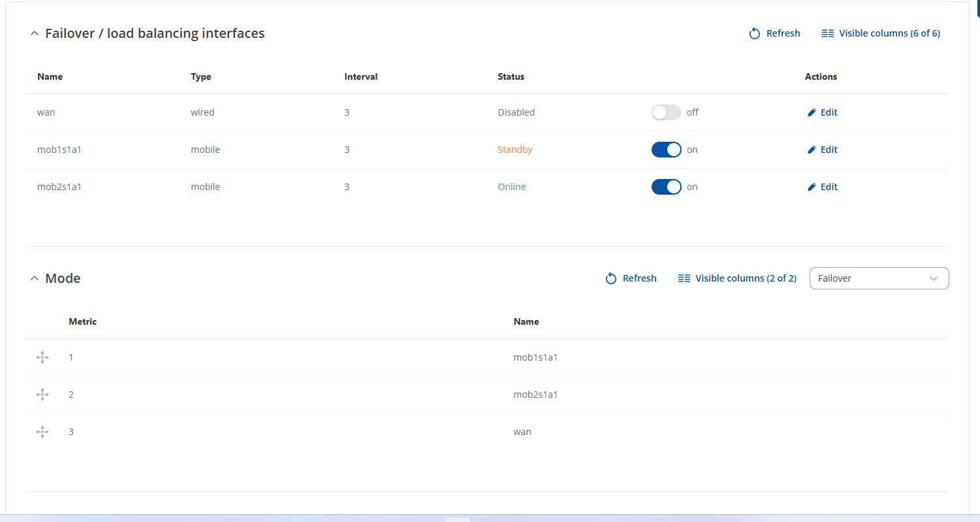Turn off the mob2s1a1 interface toggle

pos(666,187)
